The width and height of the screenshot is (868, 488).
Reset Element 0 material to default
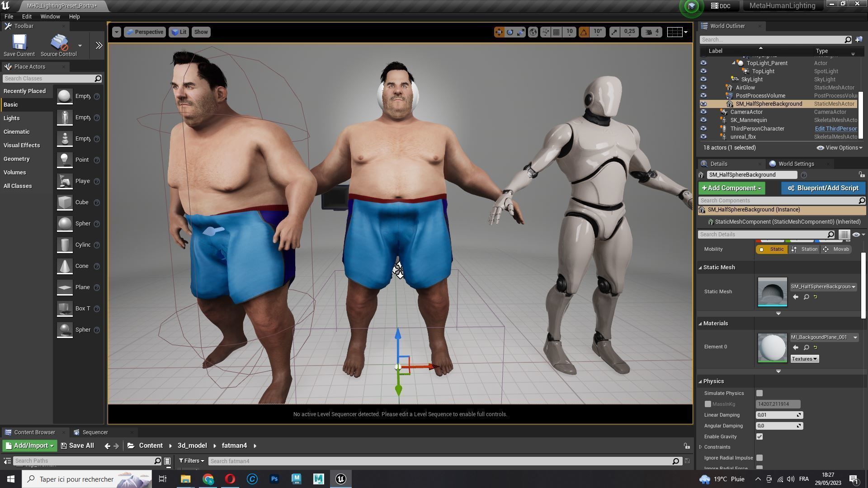pyautogui.click(x=816, y=347)
